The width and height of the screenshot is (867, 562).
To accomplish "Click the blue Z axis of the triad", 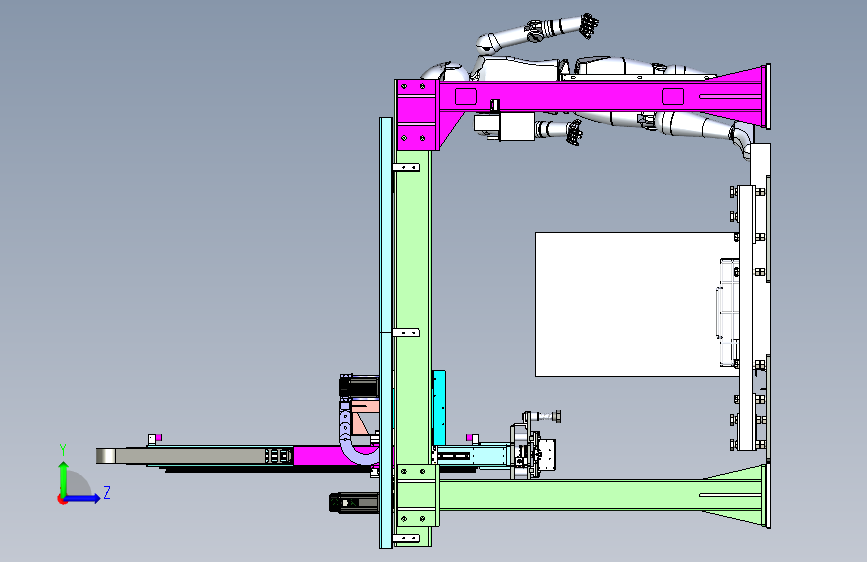I will point(82,498).
